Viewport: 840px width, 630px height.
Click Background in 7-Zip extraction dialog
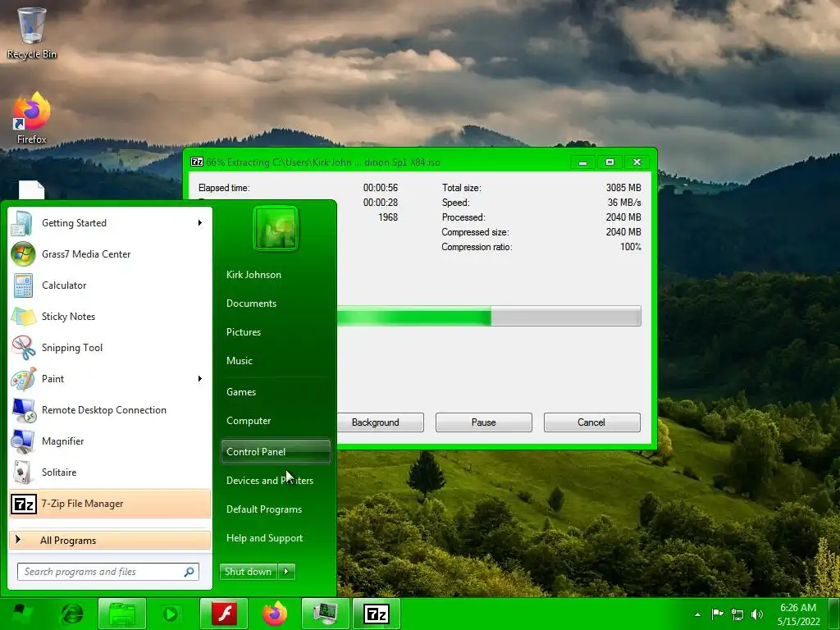381,422
